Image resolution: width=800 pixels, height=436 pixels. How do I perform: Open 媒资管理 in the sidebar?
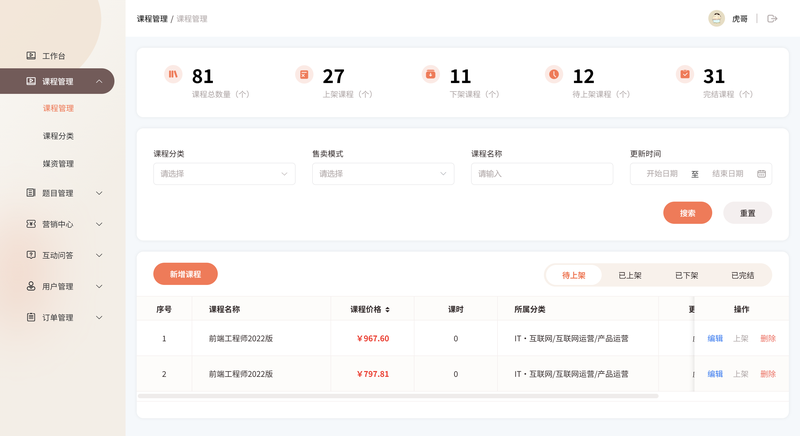(x=58, y=164)
